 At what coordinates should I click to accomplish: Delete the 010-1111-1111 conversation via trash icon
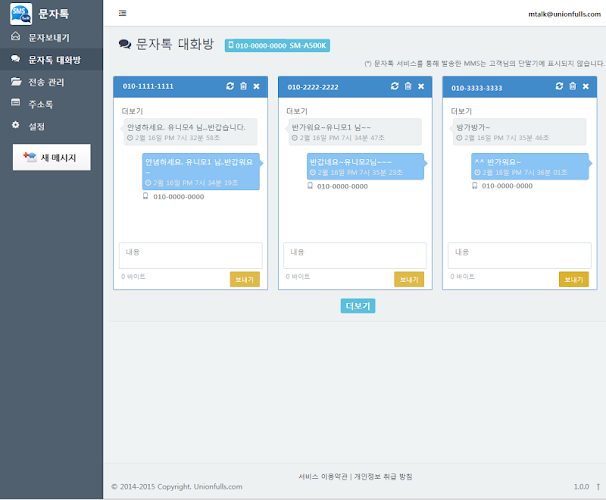(243, 86)
